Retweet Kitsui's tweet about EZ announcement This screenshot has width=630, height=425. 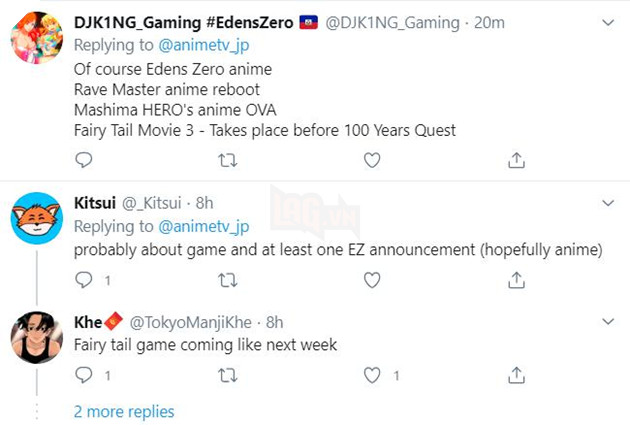coord(228,281)
